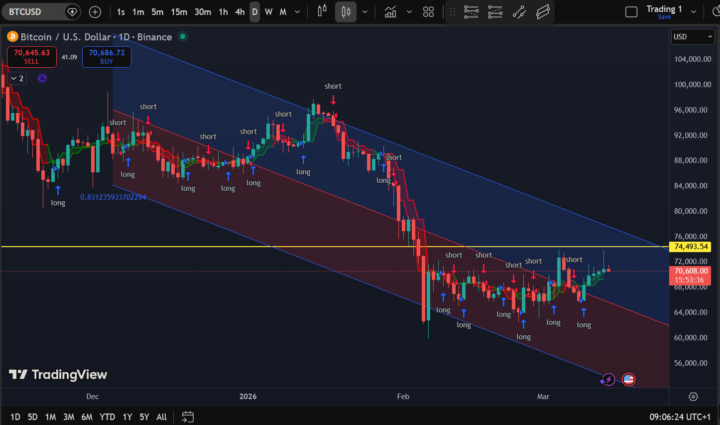Click the bars chart type icon
720x425 pixels.
point(322,11)
